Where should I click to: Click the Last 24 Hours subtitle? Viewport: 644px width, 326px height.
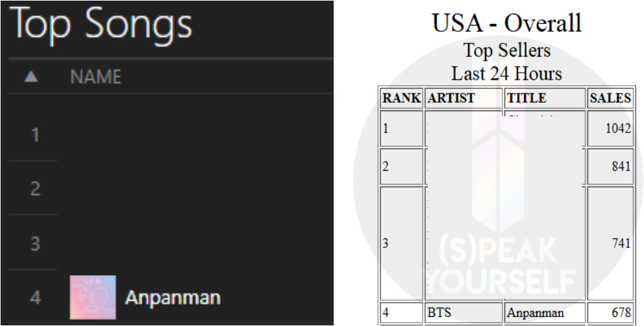tap(506, 73)
